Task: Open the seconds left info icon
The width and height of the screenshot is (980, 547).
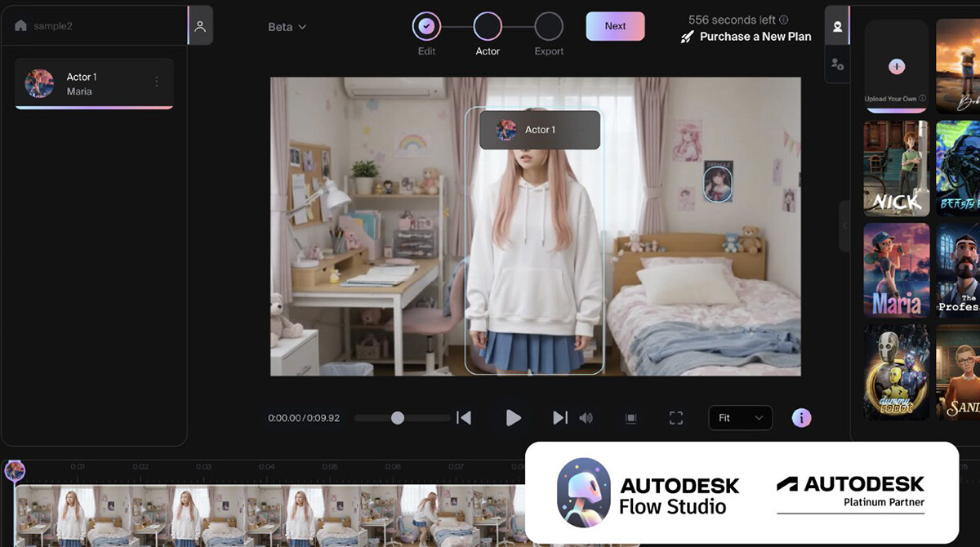Action: (x=784, y=20)
